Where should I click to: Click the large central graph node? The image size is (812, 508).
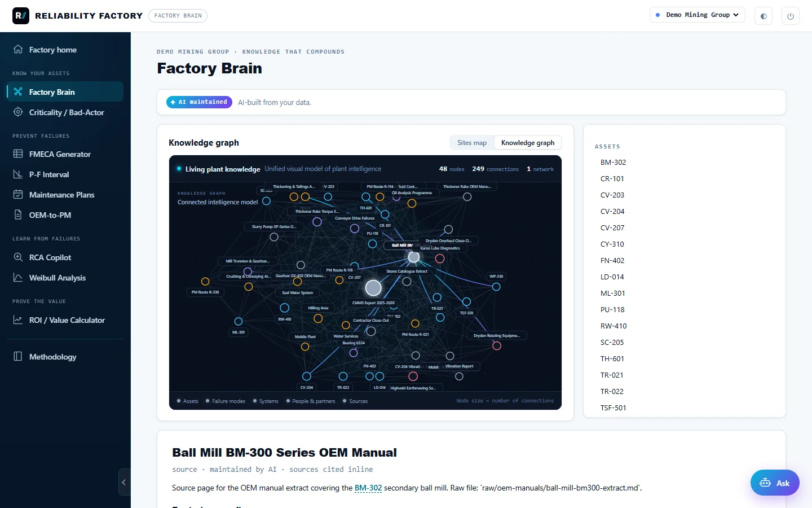(373, 288)
